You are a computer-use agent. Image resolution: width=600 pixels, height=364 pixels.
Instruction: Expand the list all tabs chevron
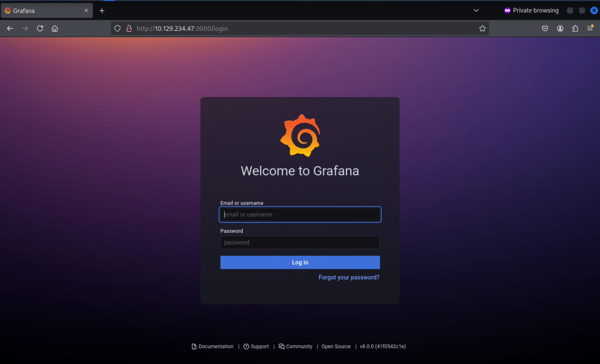(x=476, y=10)
